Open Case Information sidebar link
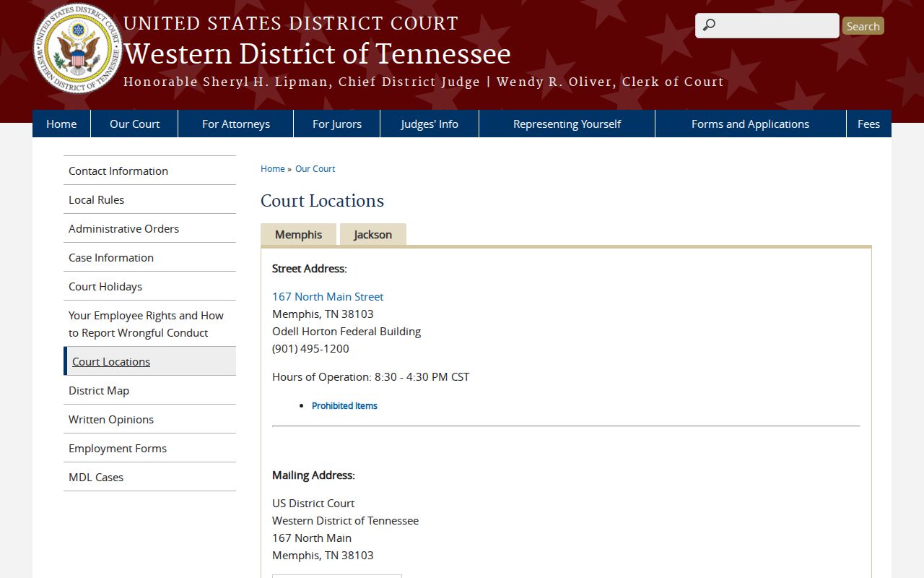This screenshot has height=578, width=924. [x=149, y=257]
